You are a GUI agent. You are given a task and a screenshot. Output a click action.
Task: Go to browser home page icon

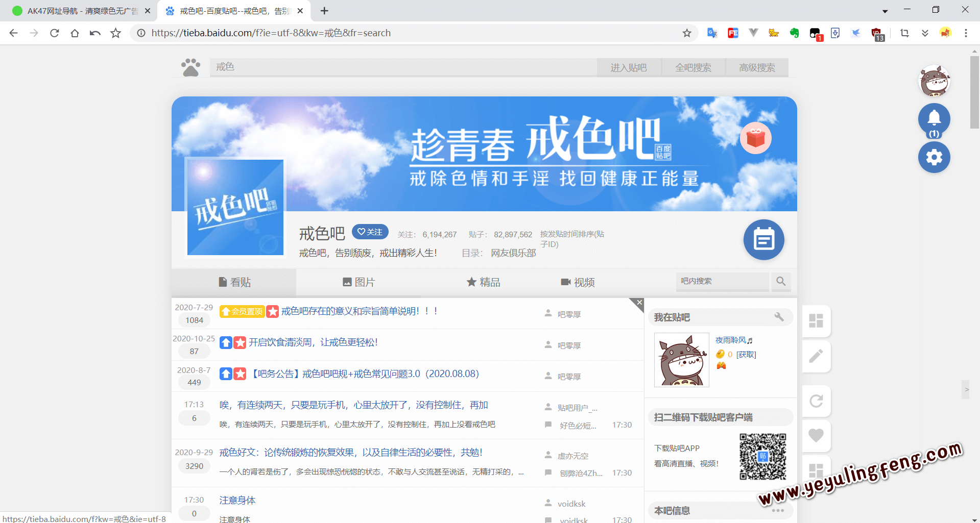point(75,33)
